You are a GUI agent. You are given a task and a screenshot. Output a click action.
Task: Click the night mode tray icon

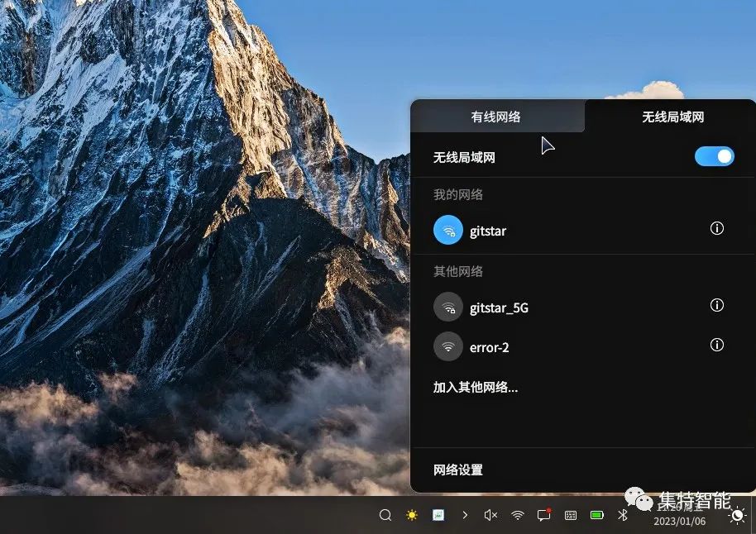(x=737, y=516)
